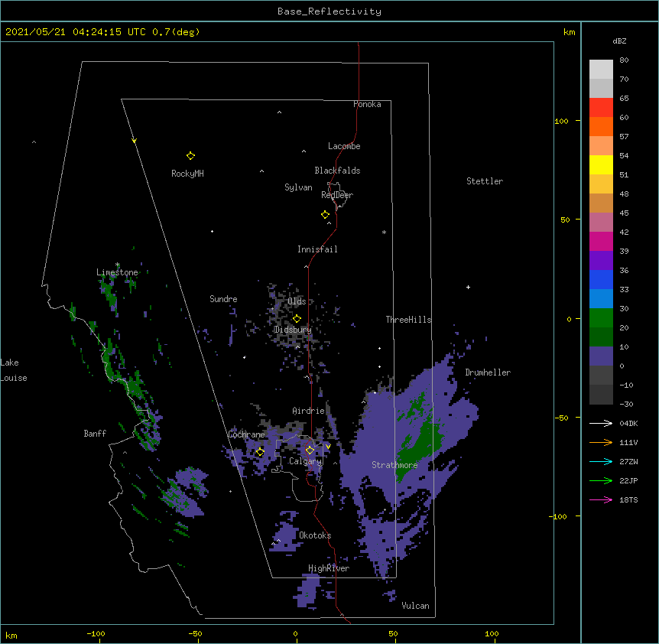The image size is (659, 644).
Task: Click the cyan 27ZW arrow legend
Action: point(601,461)
